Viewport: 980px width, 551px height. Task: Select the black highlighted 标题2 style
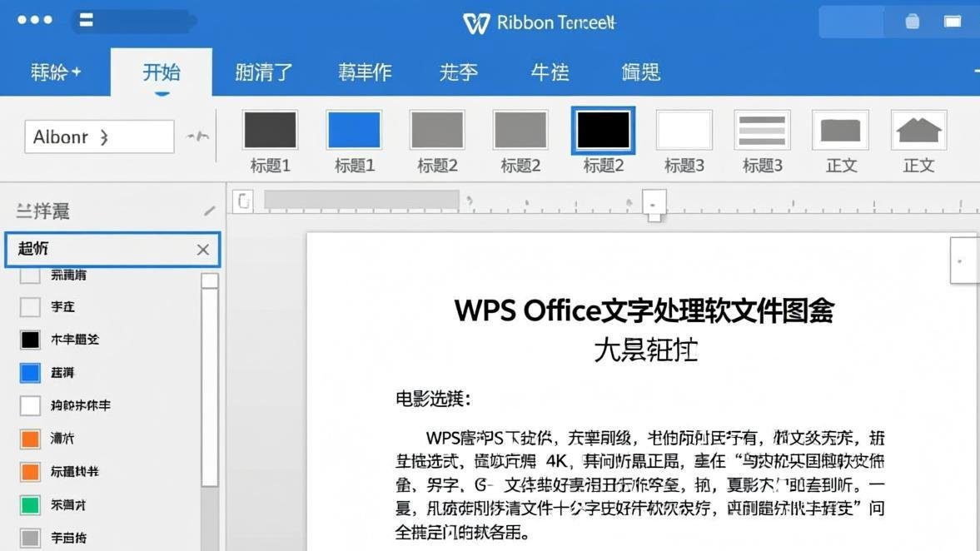[603, 130]
